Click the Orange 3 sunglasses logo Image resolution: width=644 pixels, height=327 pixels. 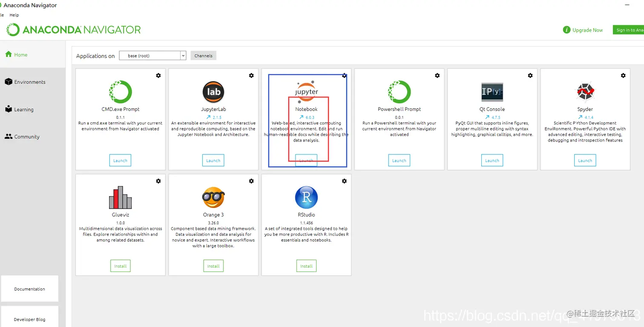tap(213, 197)
